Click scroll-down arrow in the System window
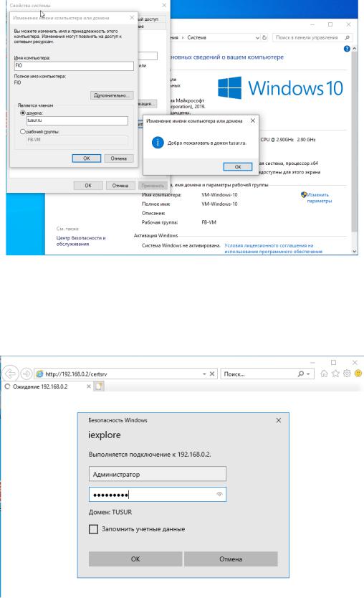364x598 pixels. click(x=355, y=252)
